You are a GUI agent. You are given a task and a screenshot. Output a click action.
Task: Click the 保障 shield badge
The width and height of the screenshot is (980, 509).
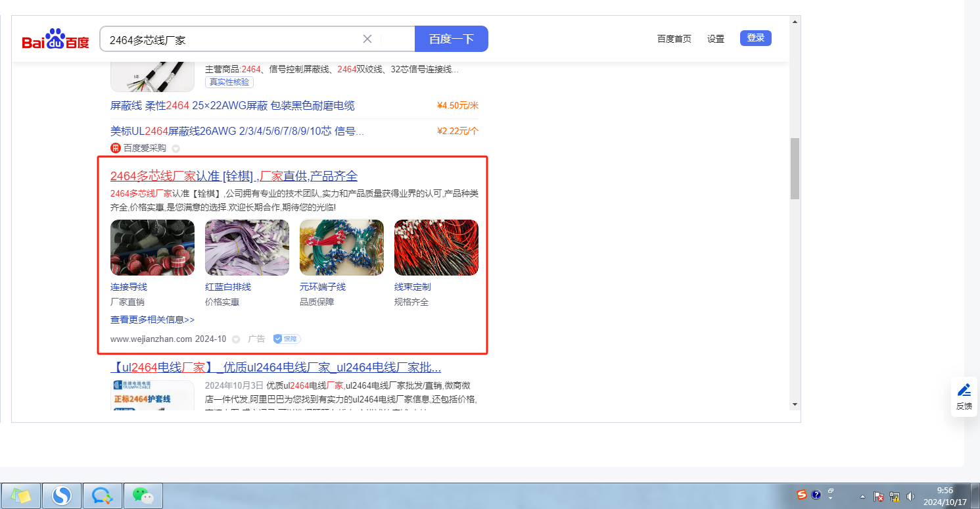287,339
